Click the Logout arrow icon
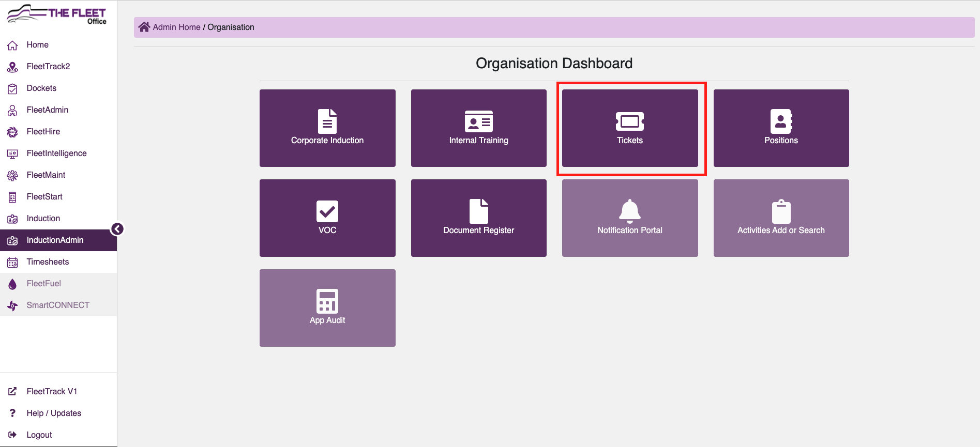The image size is (980, 447). click(x=12, y=435)
